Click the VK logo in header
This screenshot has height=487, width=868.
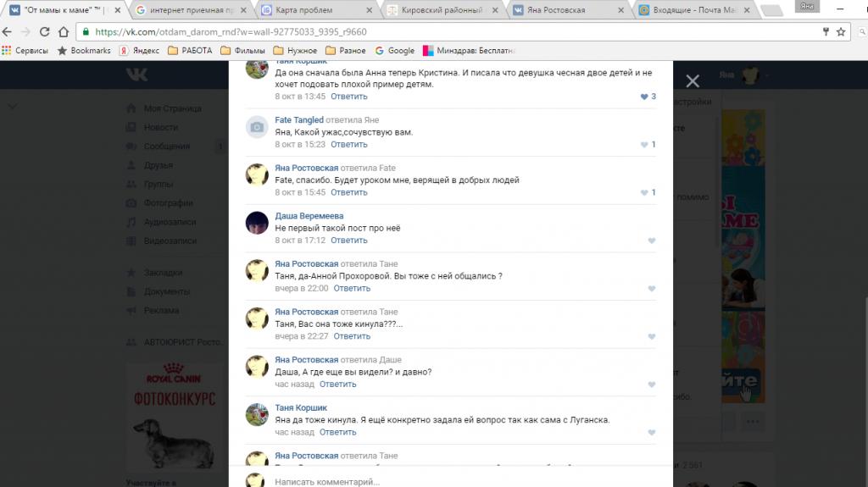[x=136, y=75]
